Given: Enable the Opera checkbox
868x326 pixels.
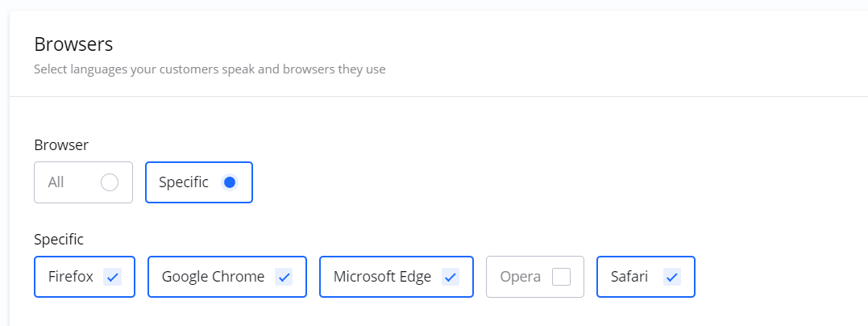Looking at the screenshot, I should point(561,277).
